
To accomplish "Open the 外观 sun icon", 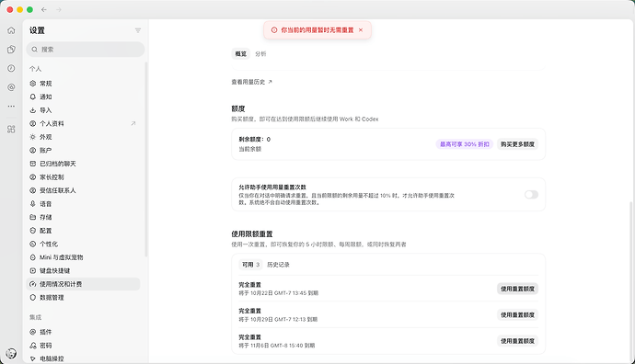I will point(33,137).
